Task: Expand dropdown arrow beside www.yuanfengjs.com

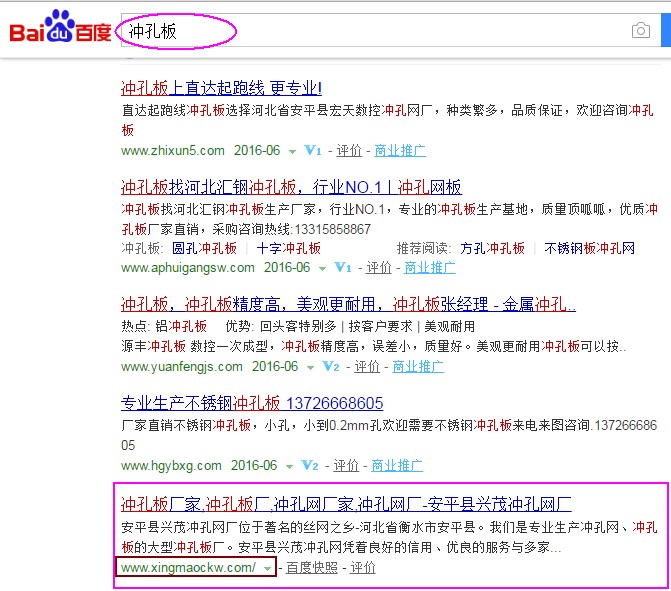Action: pos(310,368)
